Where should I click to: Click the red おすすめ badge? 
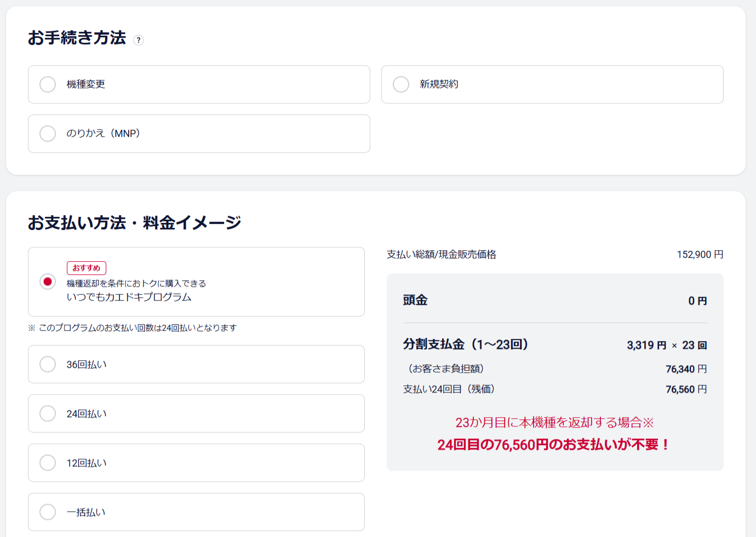pyautogui.click(x=87, y=268)
